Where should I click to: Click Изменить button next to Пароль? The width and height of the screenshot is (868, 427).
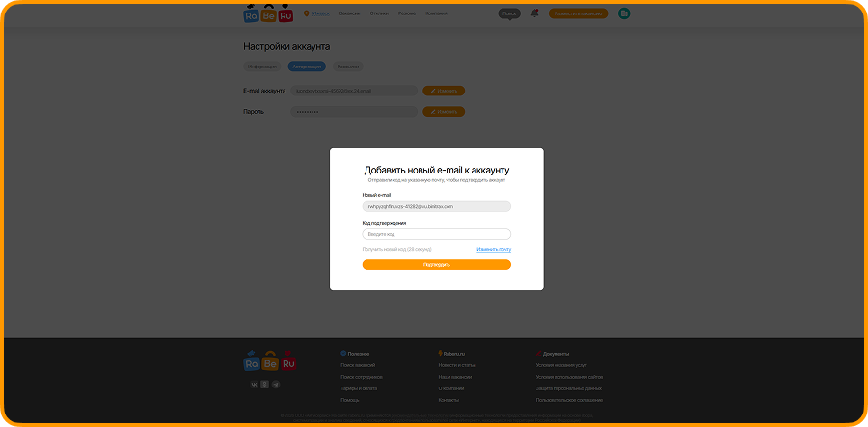tap(444, 112)
